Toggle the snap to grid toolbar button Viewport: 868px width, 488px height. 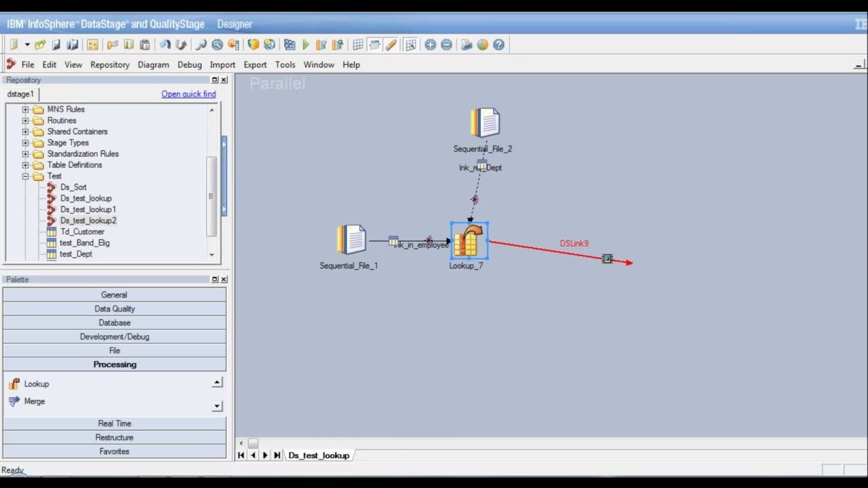[410, 45]
